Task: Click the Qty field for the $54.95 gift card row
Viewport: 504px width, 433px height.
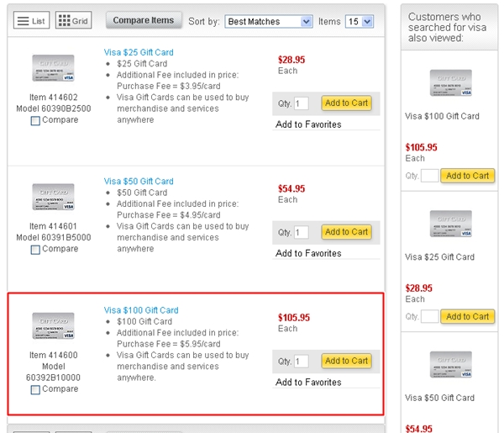Action: coord(302,232)
